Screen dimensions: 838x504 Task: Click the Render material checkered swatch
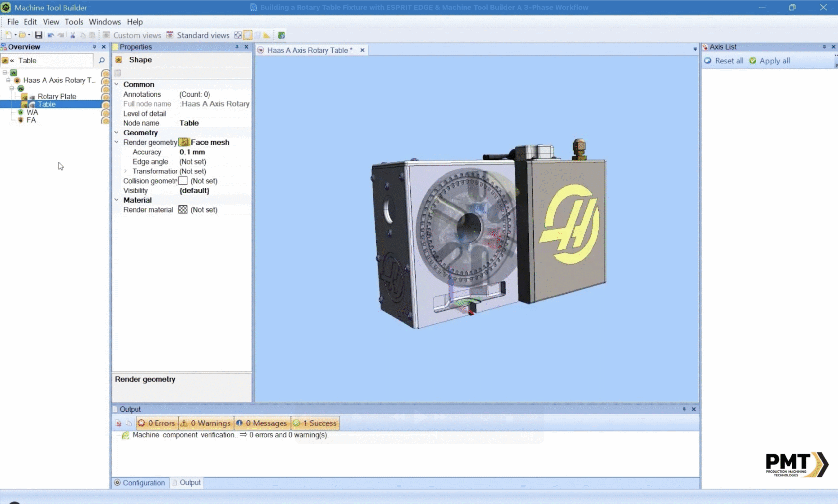[x=183, y=210]
